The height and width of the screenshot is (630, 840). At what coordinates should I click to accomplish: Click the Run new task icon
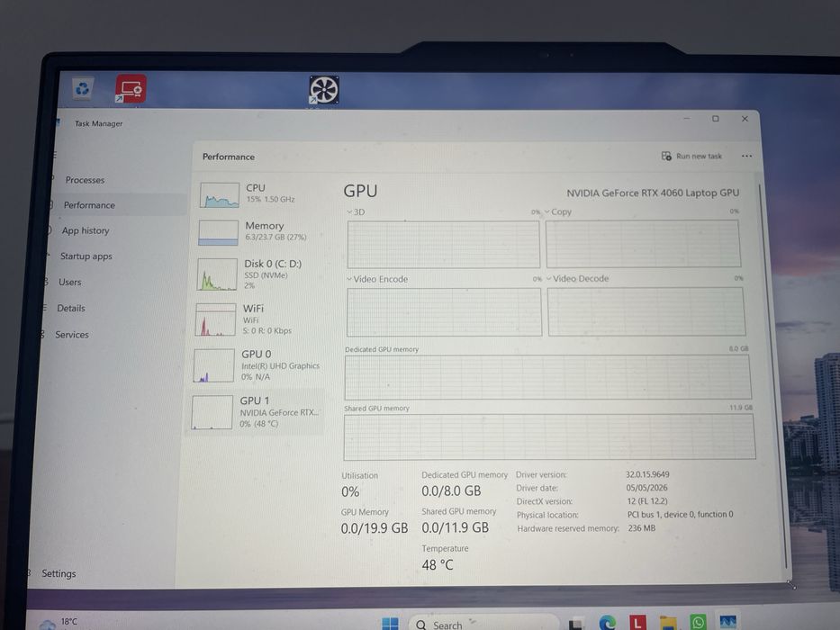(x=666, y=156)
